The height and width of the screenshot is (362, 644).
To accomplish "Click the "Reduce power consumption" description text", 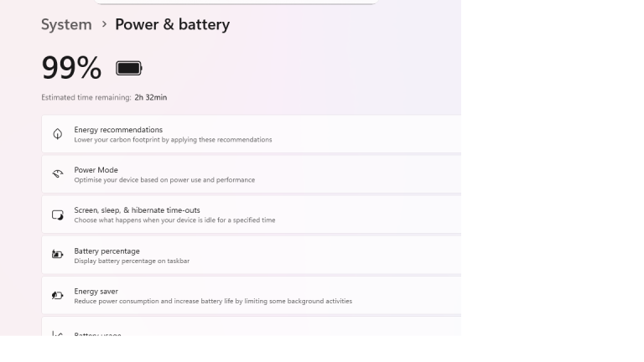I will [x=213, y=301].
